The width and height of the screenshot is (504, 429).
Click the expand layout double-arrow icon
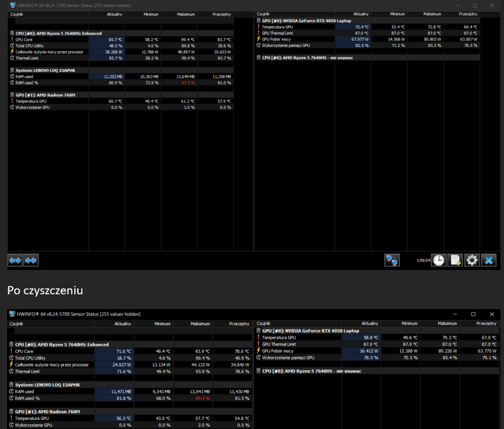(x=15, y=260)
